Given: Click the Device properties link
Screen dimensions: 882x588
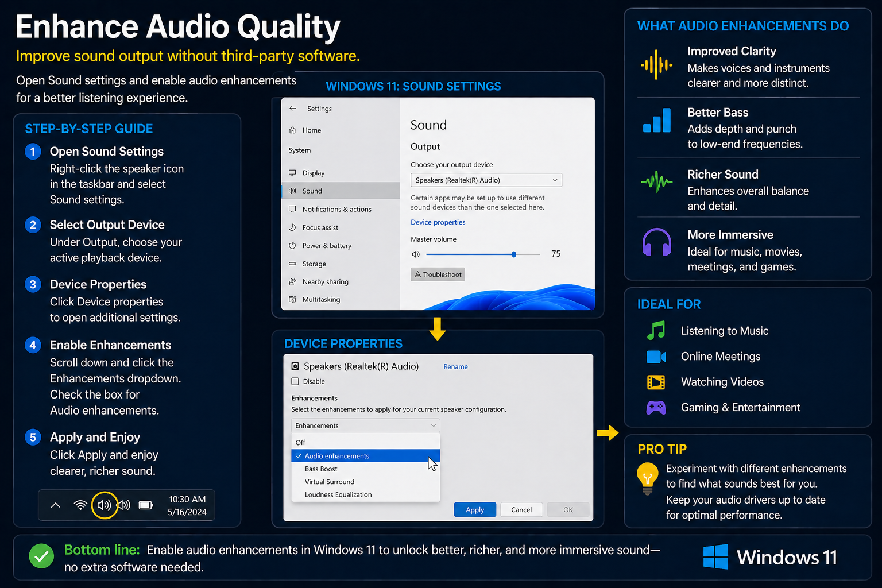Looking at the screenshot, I should click(x=438, y=222).
